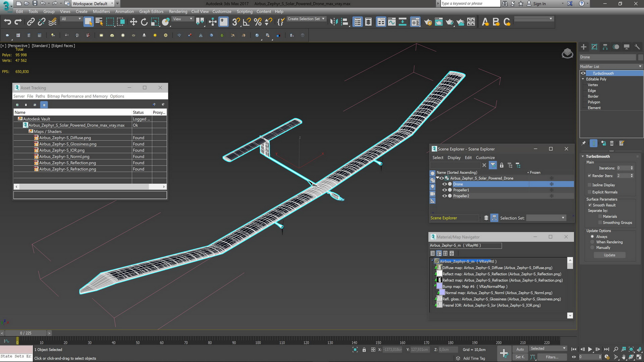This screenshot has width=644, height=362.
Task: Select the Select and Link tool
Action: pos(31,22)
